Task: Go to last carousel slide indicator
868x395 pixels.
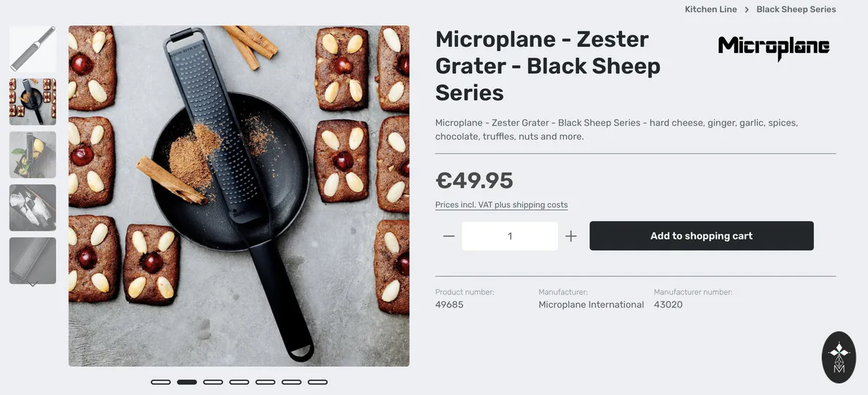Action: coord(318,382)
